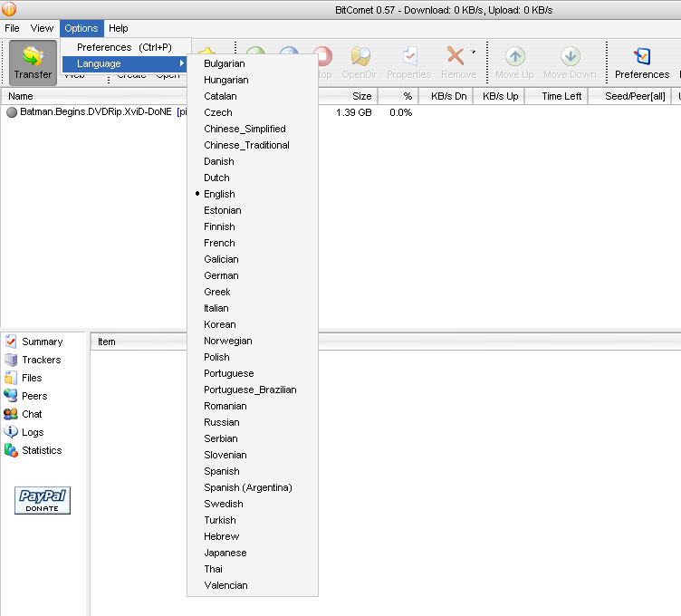
Task: Open the Summary panel icon
Action: [x=11, y=342]
